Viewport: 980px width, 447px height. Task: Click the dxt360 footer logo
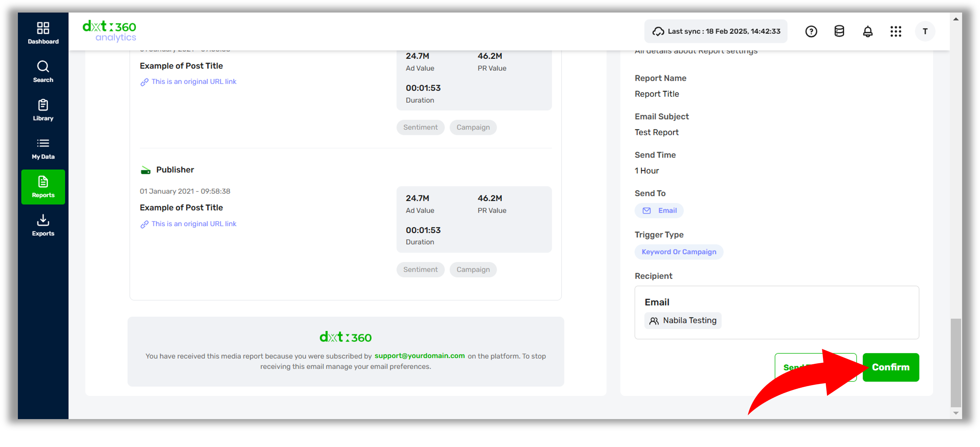coord(346,337)
